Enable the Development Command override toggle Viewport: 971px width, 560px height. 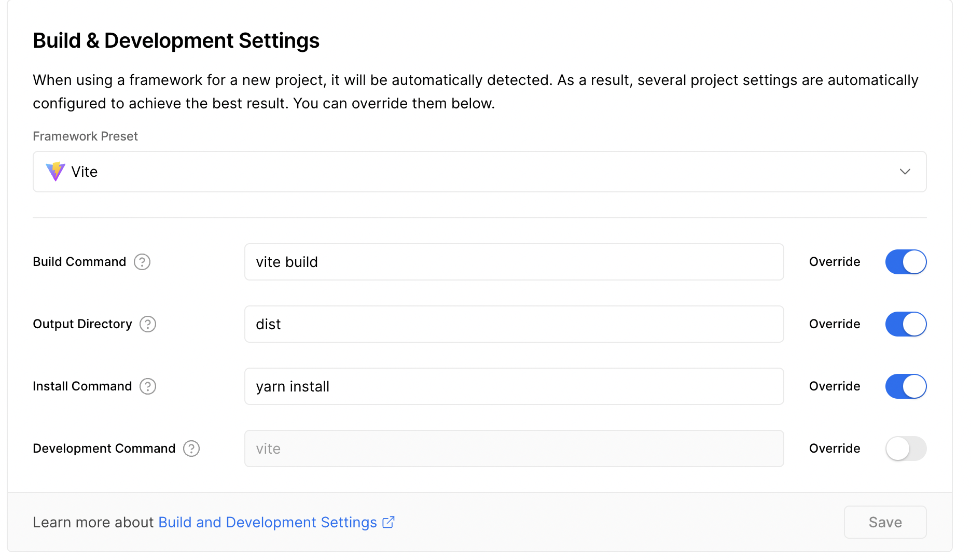[906, 449]
